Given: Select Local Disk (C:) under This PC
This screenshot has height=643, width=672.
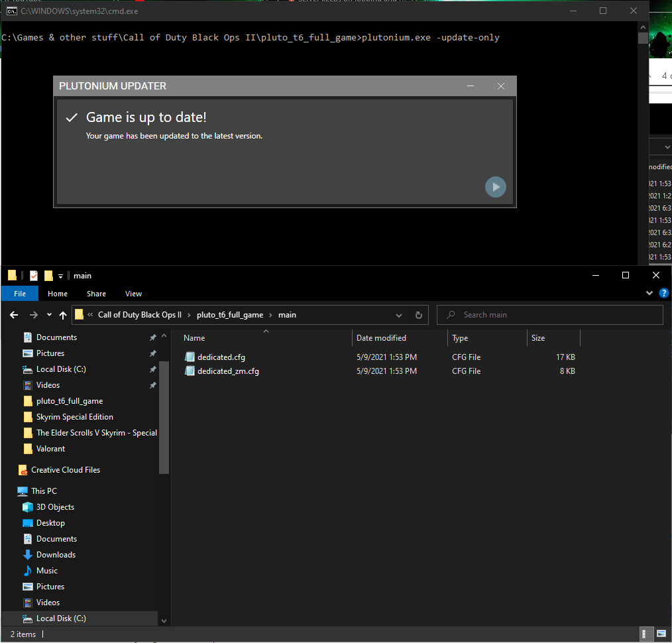Looking at the screenshot, I should pos(80,618).
